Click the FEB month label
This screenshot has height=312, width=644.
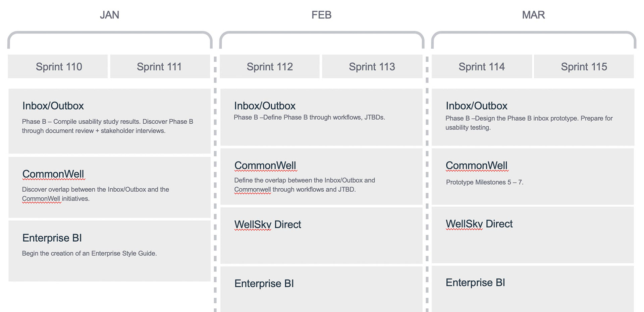321,15
